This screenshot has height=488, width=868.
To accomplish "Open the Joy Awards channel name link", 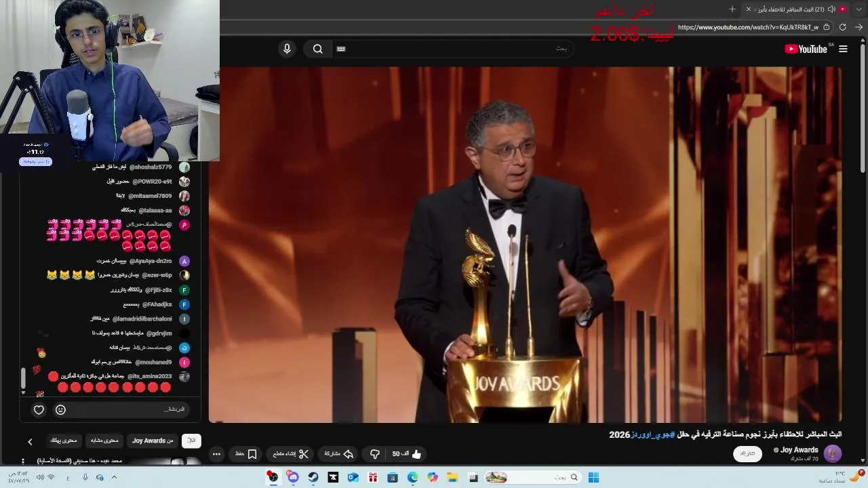I will tap(800, 450).
